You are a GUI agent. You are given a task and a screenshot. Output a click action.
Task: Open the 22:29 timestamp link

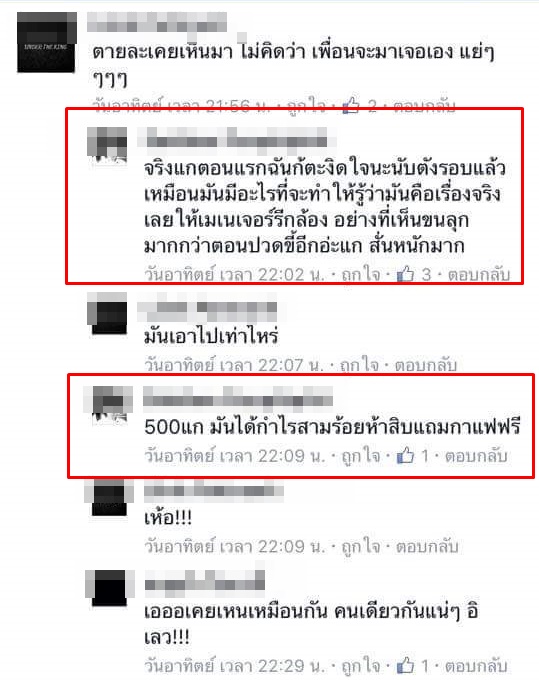(x=235, y=666)
